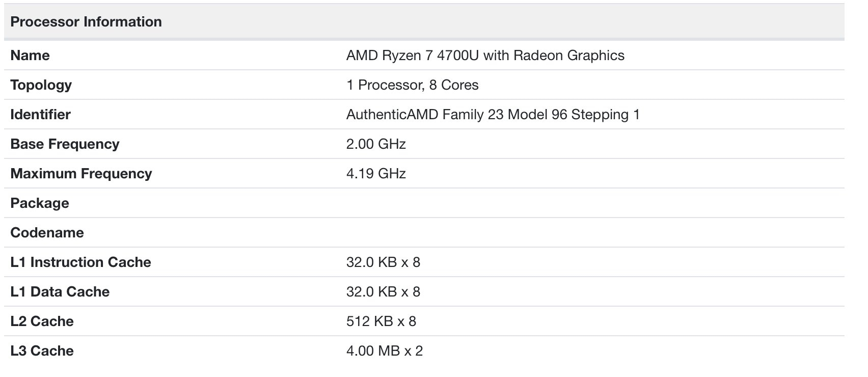Click the L1 Instruction Cache 32.0 KB value
The width and height of the screenshot is (868, 377).
point(383,262)
